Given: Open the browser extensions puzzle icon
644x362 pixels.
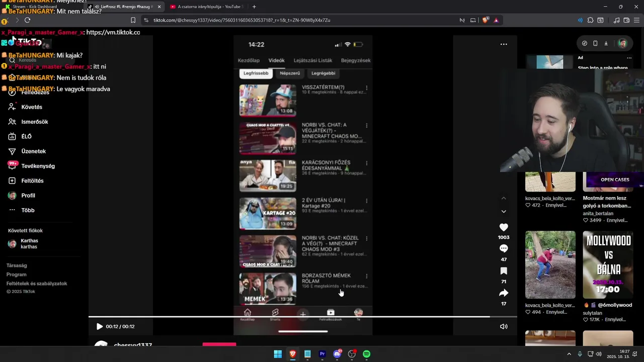Looking at the screenshot, I should [590, 20].
